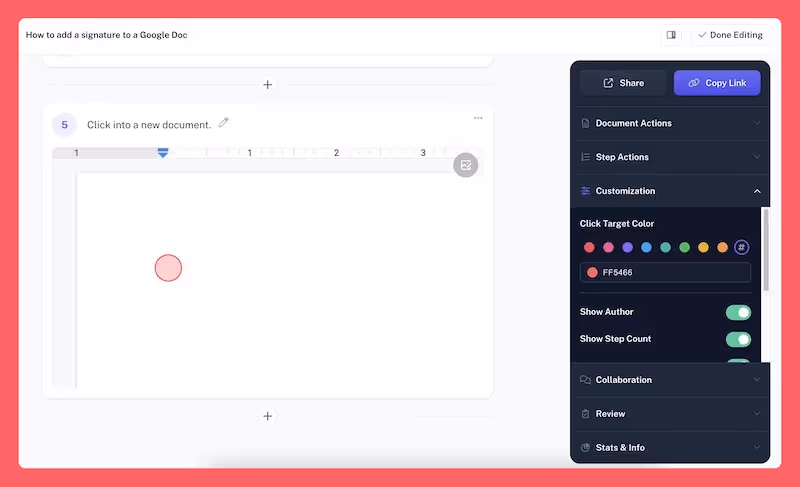Click Done Editing button
The image size is (800, 487).
(730, 35)
